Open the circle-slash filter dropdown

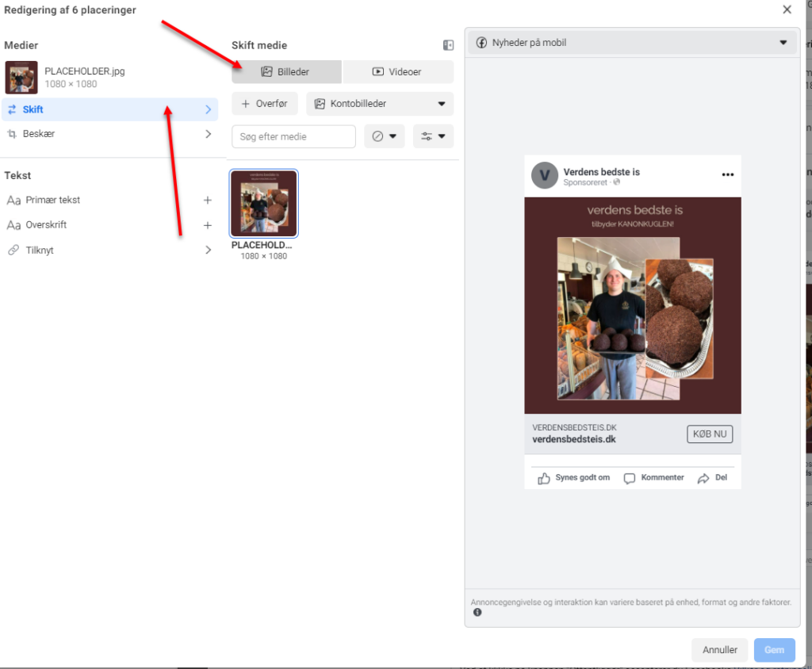point(385,136)
